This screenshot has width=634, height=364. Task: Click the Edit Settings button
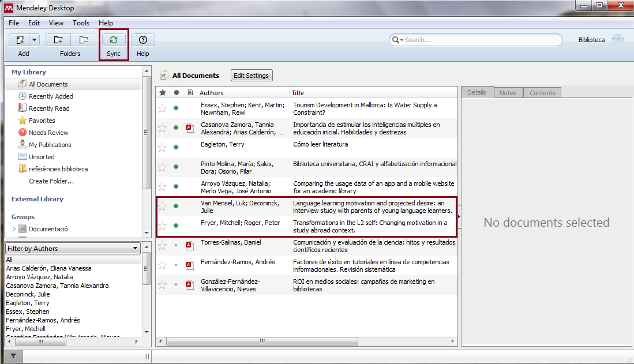[x=251, y=76]
